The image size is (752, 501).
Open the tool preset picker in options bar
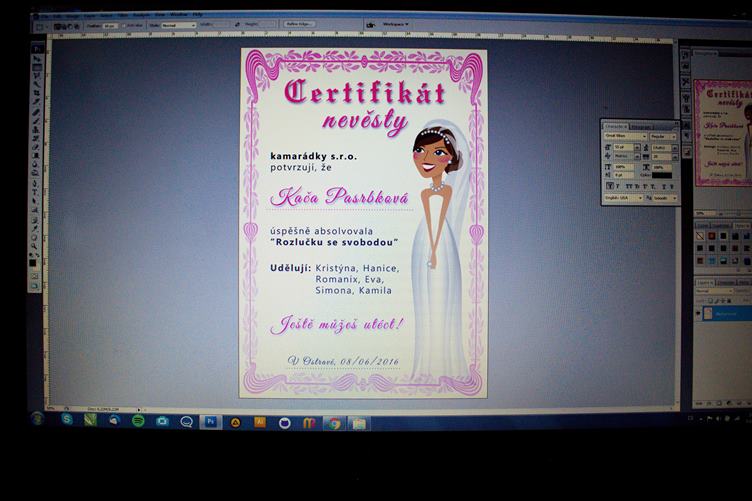point(42,26)
